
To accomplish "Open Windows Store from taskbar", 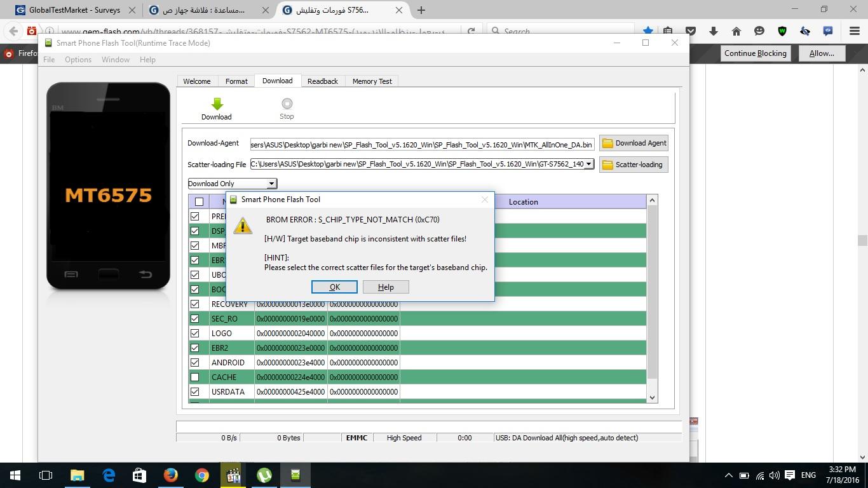I will pyautogui.click(x=139, y=475).
